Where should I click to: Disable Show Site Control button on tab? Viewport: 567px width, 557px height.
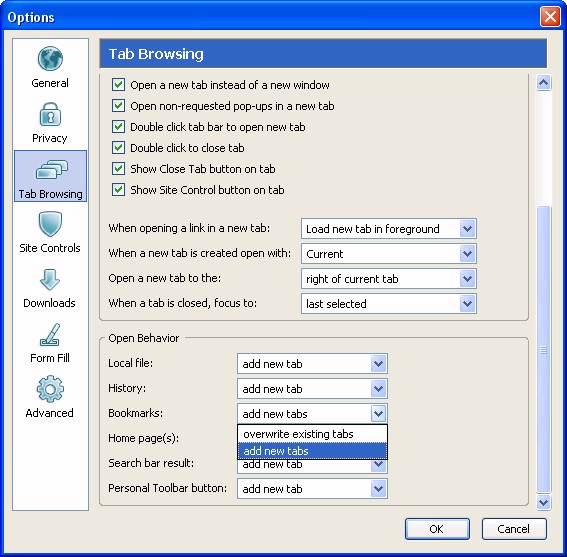pyautogui.click(x=118, y=190)
